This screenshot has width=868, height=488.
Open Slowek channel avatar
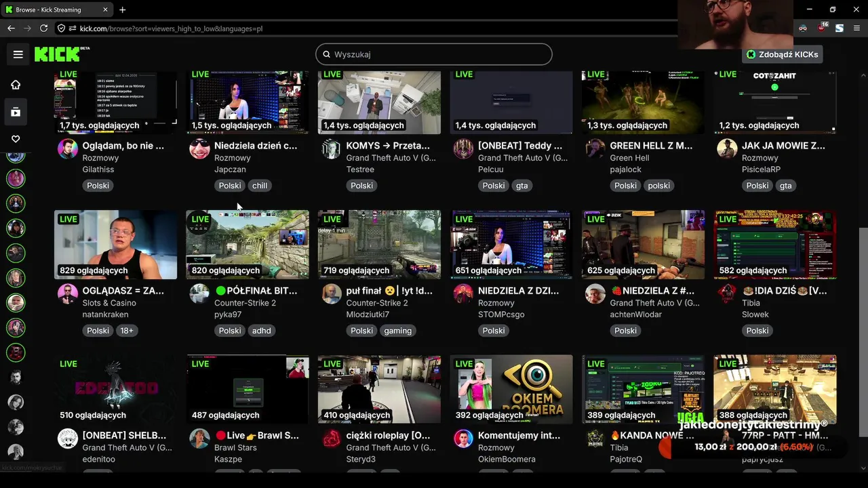[727, 293]
